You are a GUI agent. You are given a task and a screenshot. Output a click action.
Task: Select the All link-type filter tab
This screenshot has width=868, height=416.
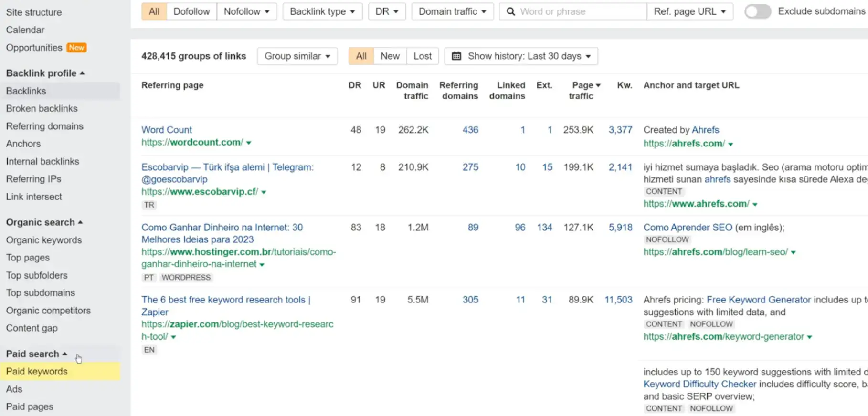pyautogui.click(x=154, y=11)
